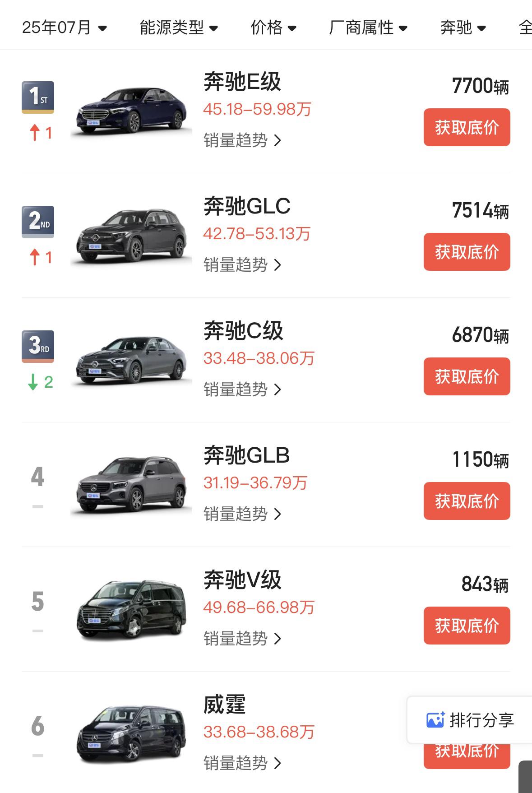Select the 奔驰GLC car image

tap(131, 235)
